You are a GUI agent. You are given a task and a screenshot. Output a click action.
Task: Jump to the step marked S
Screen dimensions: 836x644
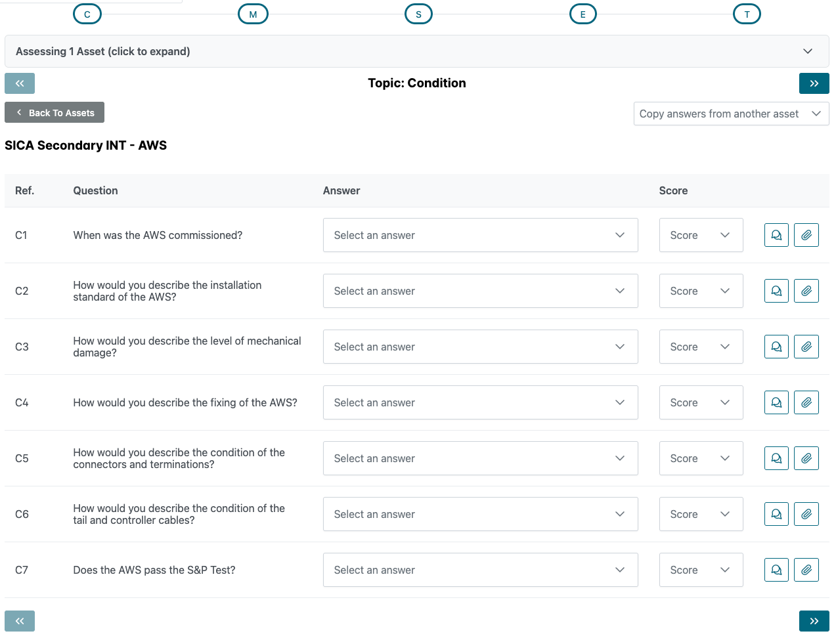point(418,14)
